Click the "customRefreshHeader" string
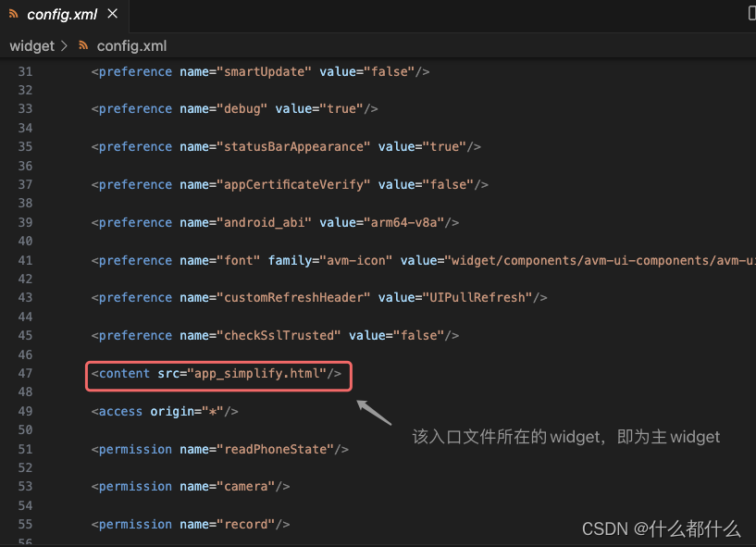The height and width of the screenshot is (547, 756). pos(293,298)
